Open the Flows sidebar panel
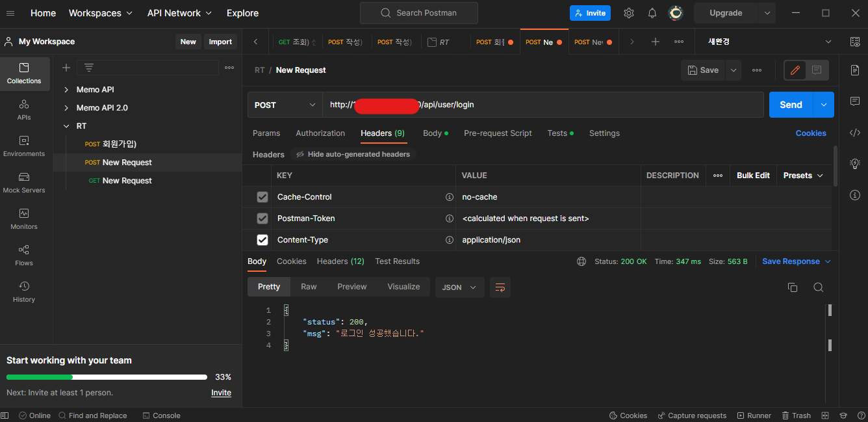This screenshot has width=868, height=422. coord(25,256)
